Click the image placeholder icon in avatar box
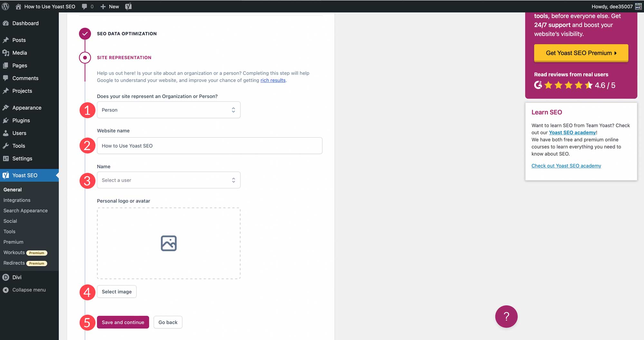The height and width of the screenshot is (340, 644). click(169, 243)
